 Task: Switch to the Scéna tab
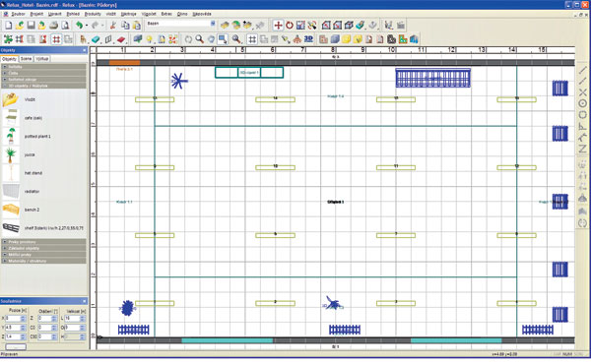tap(26, 59)
